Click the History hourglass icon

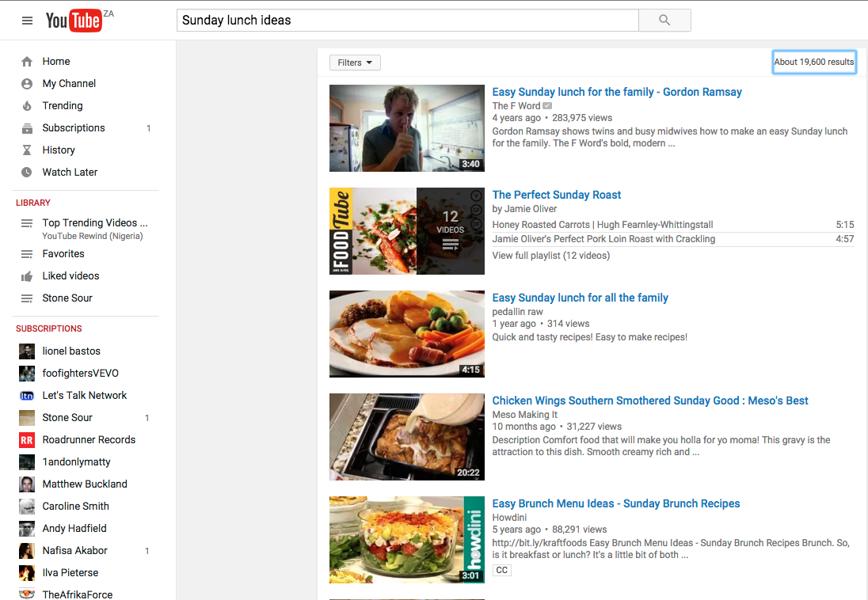coord(27,150)
